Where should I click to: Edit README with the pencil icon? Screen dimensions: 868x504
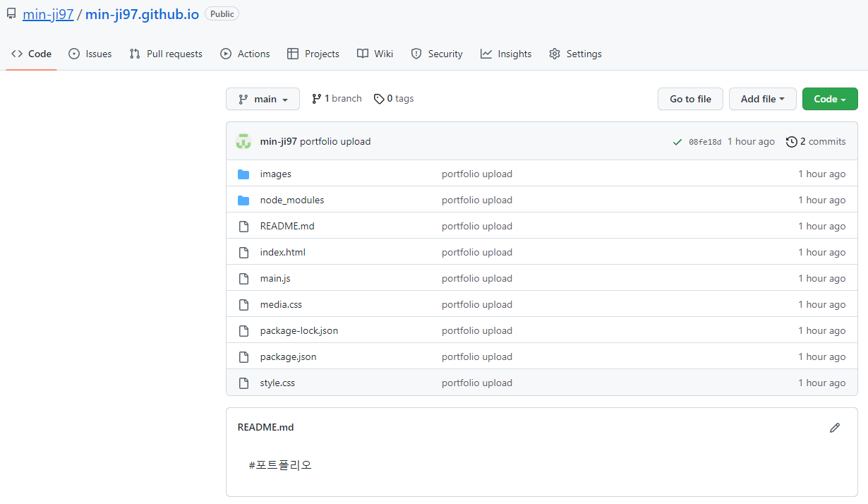835,427
